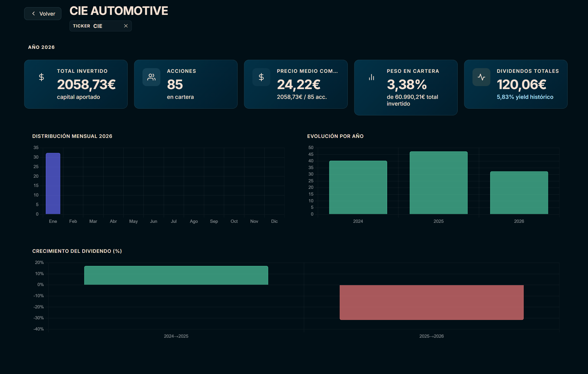Click the 2026 bar in Evolución por Año

[x=519, y=193]
